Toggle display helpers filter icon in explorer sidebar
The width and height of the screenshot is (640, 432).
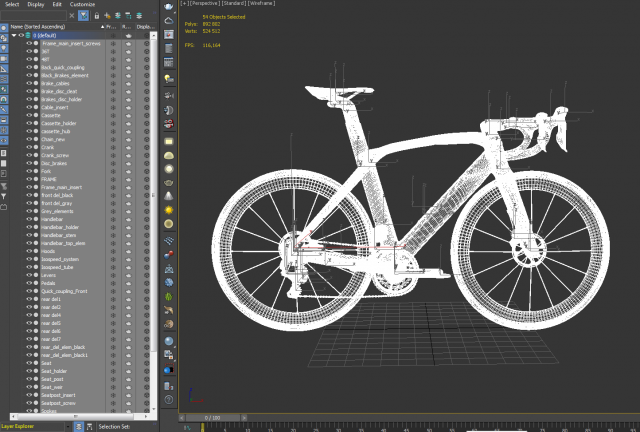4,69
